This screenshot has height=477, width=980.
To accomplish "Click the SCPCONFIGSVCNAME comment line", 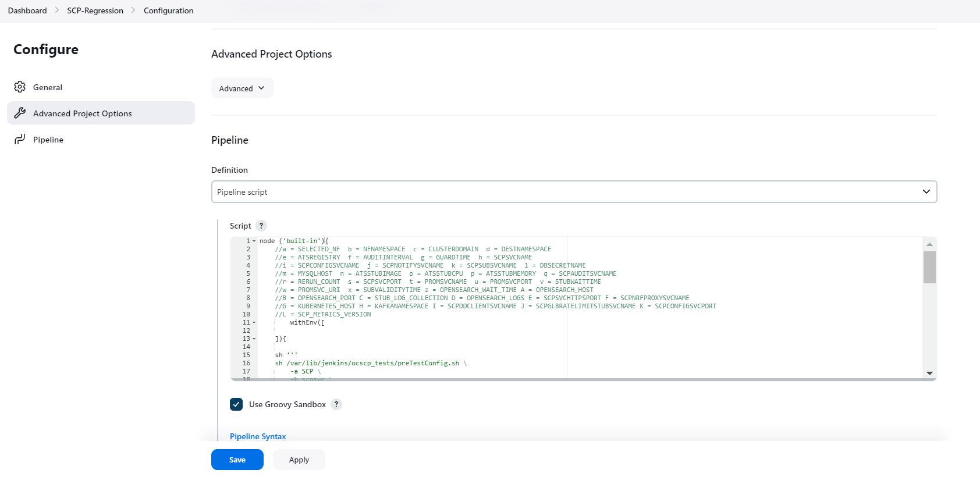I will (430, 265).
